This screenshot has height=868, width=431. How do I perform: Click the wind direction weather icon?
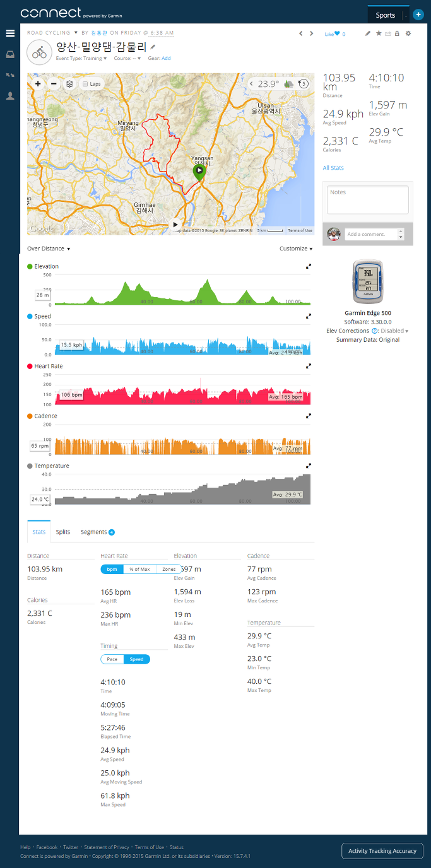coord(304,84)
